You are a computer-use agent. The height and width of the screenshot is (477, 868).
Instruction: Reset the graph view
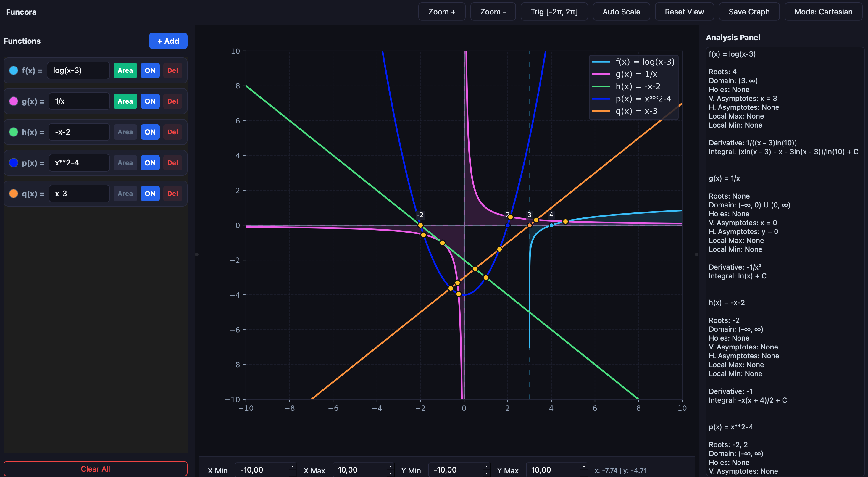(684, 12)
